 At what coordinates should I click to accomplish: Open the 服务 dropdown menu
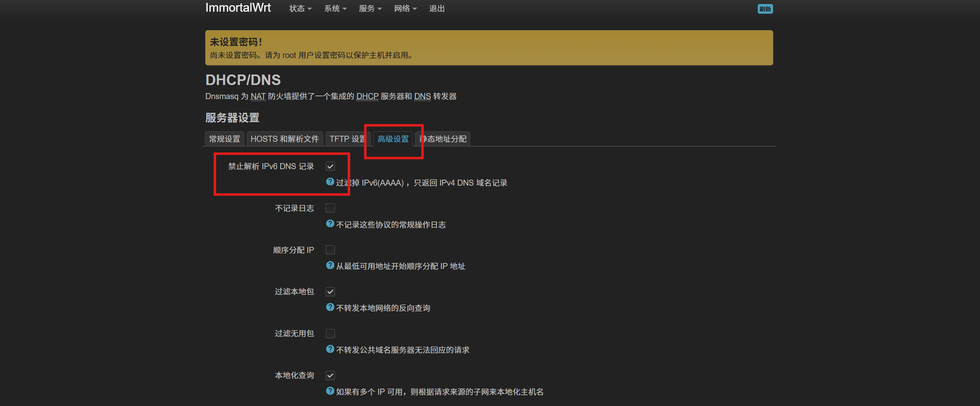(370, 8)
